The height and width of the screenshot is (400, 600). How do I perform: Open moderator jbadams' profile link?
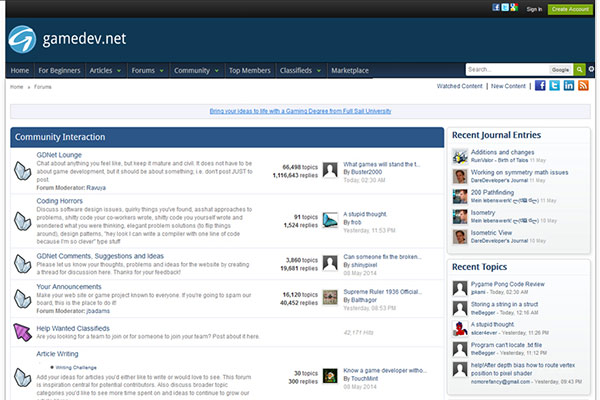(98, 311)
